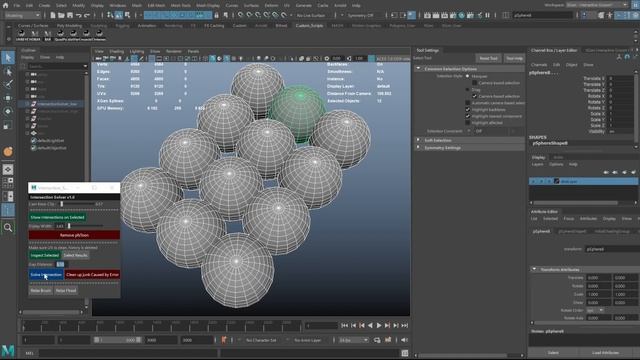
Task: Choose the Paint selection brush tool
Action: pyautogui.click(x=8, y=84)
